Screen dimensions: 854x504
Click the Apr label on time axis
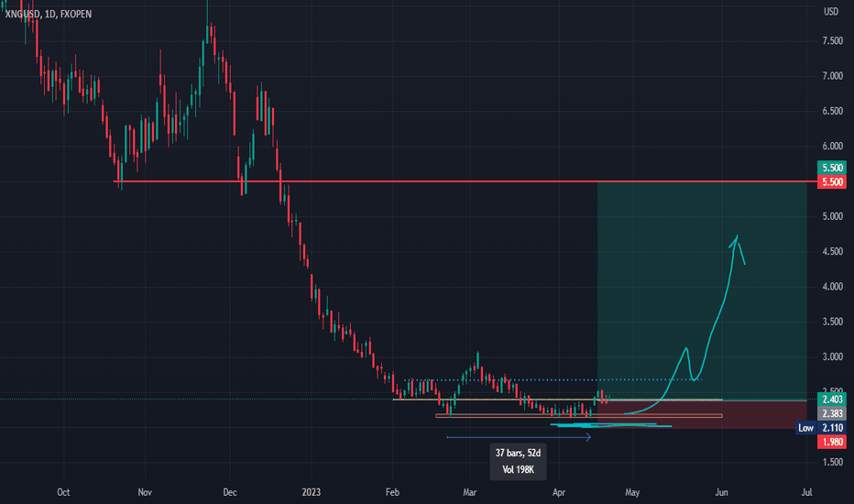(559, 493)
